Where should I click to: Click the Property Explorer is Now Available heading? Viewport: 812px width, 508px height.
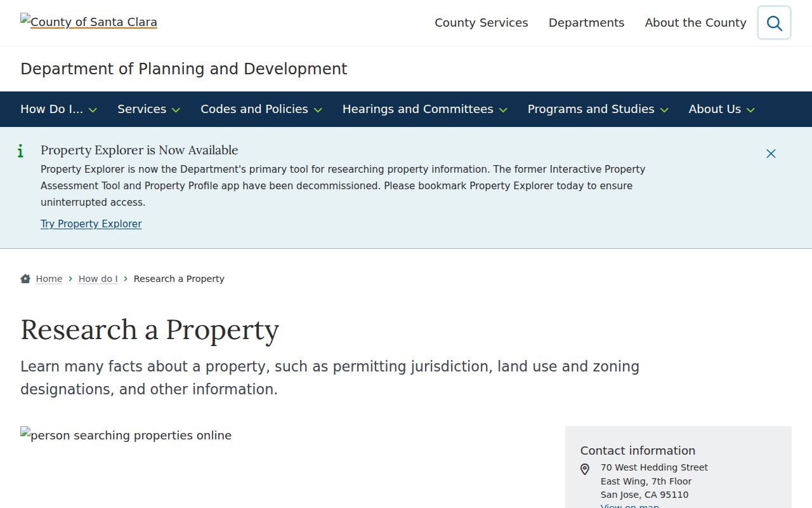coord(140,150)
